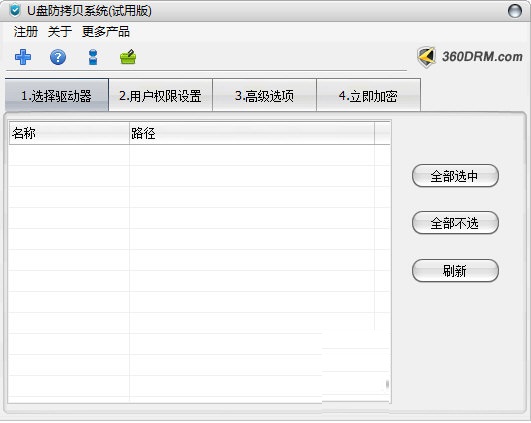Switch to the 2.用户权限设置 tab
The width and height of the screenshot is (531, 423).
pyautogui.click(x=161, y=96)
